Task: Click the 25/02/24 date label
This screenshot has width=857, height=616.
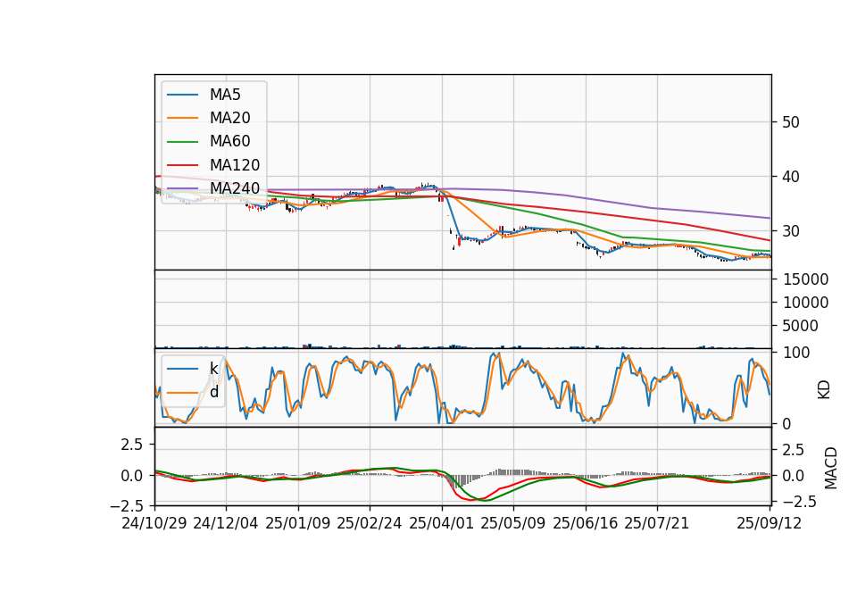Action: (370, 523)
